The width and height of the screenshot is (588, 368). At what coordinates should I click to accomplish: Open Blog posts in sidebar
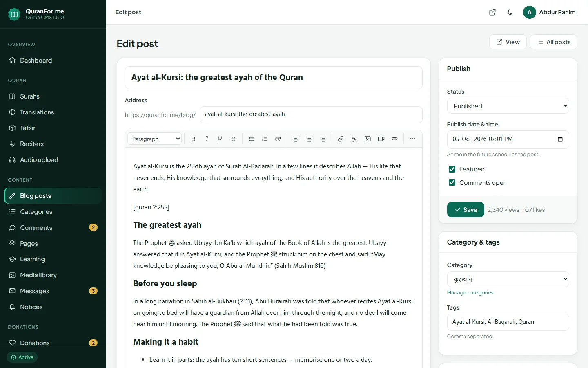click(53, 196)
